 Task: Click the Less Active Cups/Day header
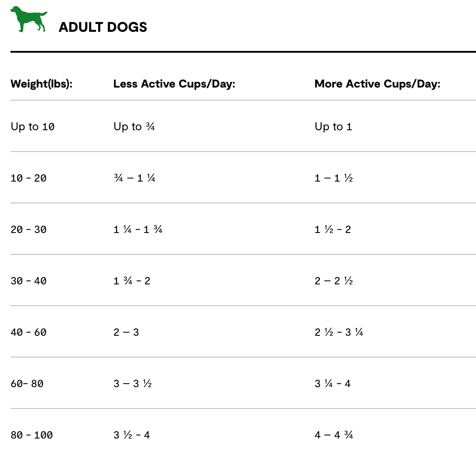[x=174, y=84]
